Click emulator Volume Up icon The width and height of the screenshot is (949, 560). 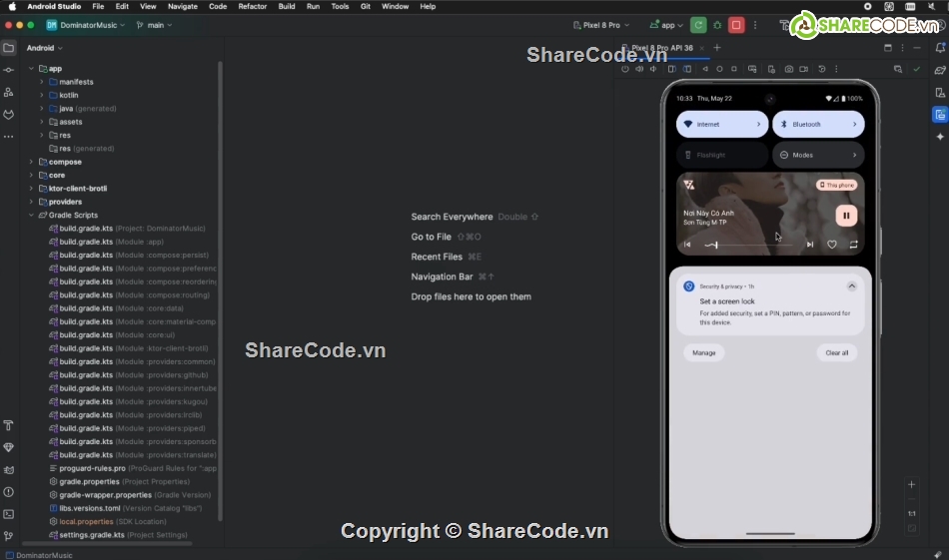pos(639,69)
